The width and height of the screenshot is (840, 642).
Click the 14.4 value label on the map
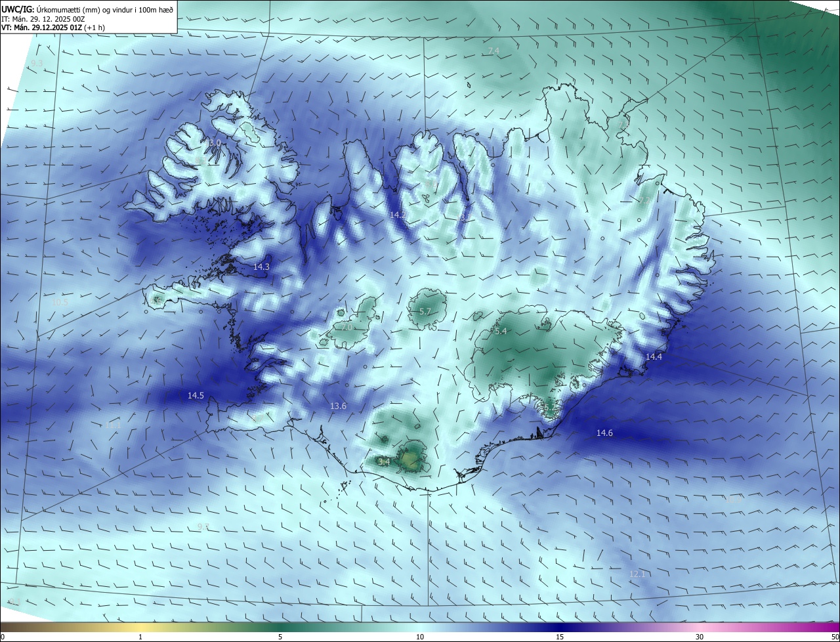click(654, 357)
